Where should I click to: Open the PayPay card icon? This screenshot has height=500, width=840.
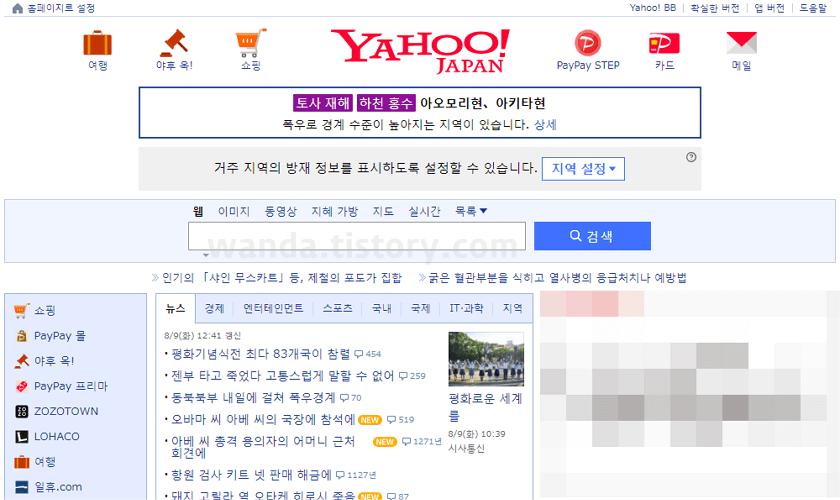664,43
